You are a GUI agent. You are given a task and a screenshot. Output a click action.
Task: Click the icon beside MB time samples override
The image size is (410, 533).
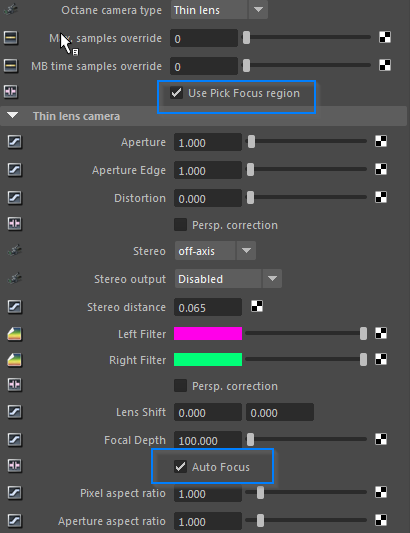11,66
